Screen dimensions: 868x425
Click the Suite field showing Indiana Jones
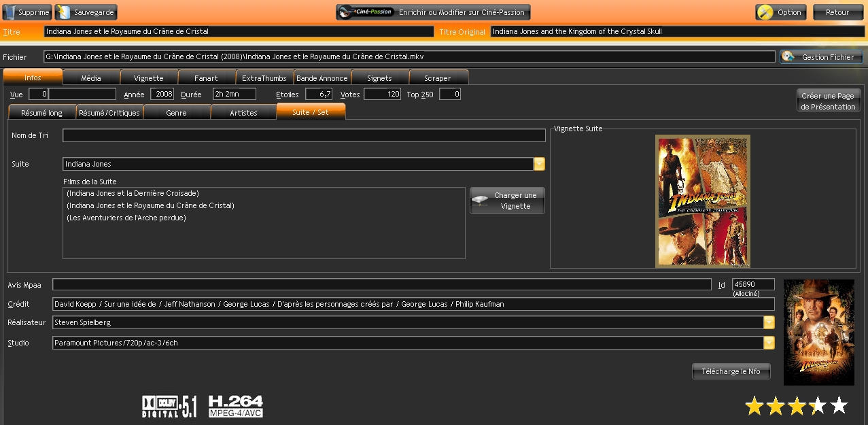click(298, 164)
